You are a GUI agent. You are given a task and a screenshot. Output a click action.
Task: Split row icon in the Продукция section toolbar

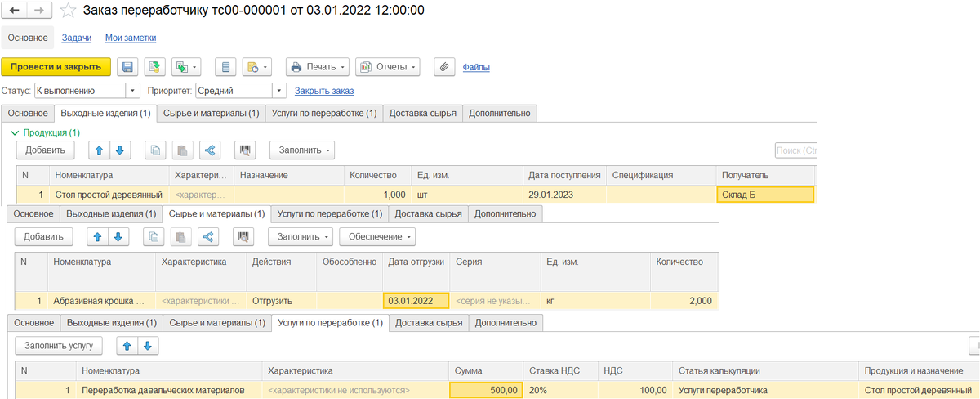tap(210, 150)
